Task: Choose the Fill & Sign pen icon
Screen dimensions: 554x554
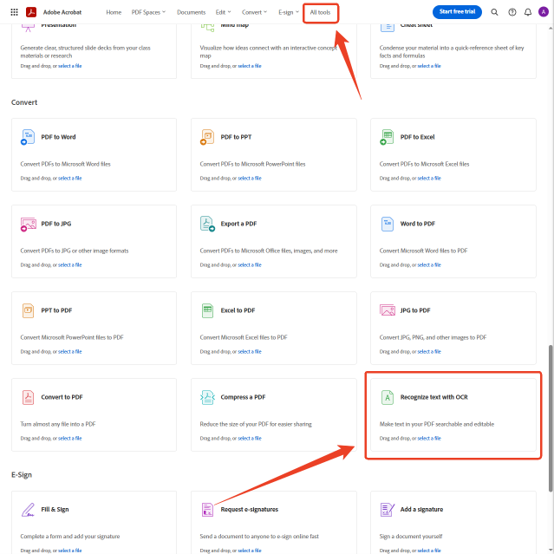Action: [28, 509]
